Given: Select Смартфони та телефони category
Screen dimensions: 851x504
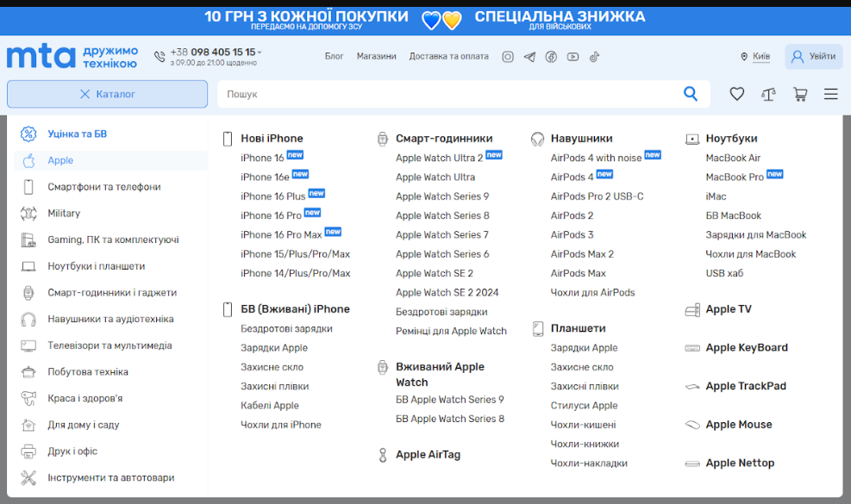Looking at the screenshot, I should coord(104,187).
